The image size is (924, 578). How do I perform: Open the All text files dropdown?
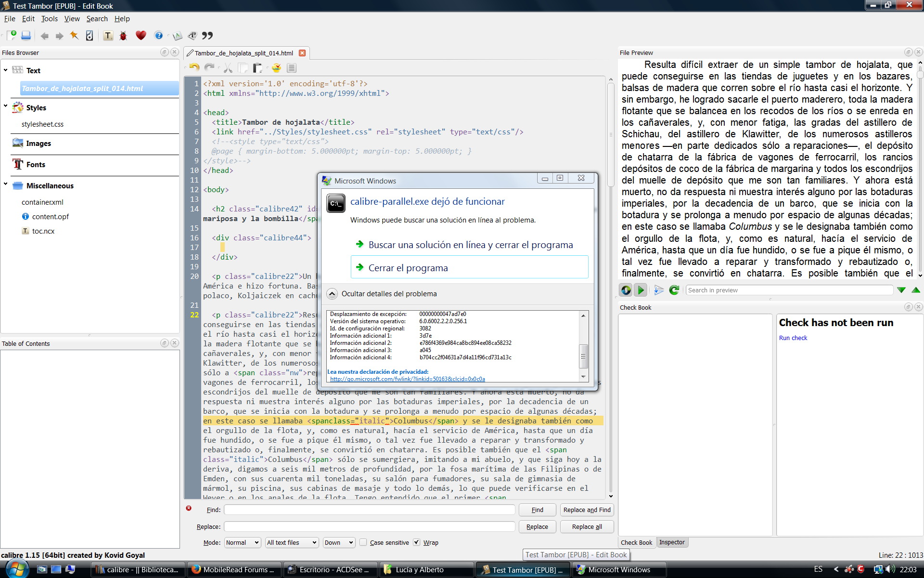292,542
